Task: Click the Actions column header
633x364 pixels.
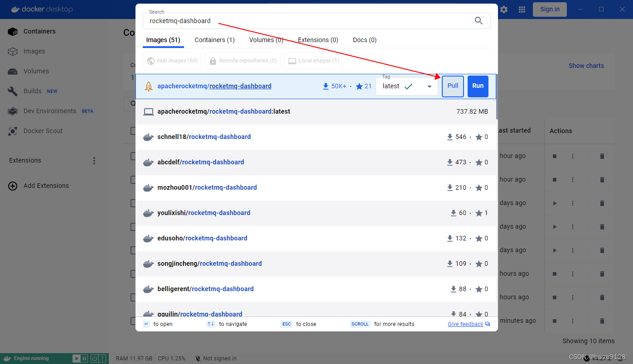Action: (561, 131)
